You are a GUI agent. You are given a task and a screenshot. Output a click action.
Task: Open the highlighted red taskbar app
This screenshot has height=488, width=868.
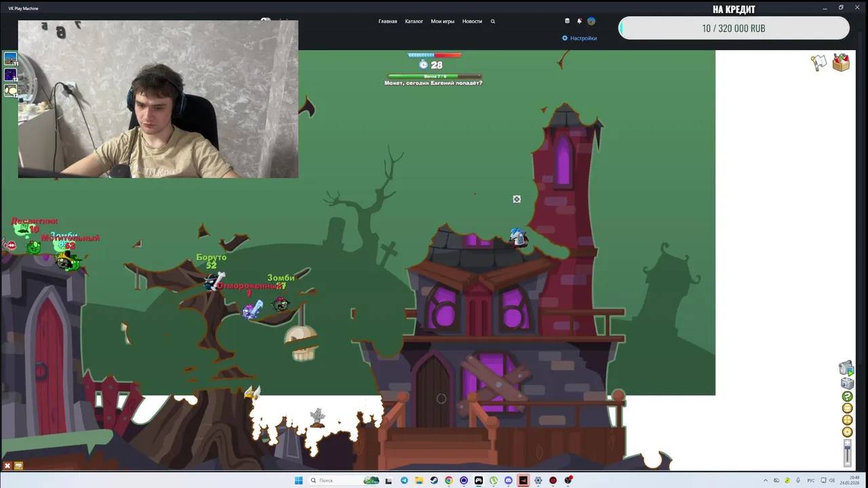point(524,481)
